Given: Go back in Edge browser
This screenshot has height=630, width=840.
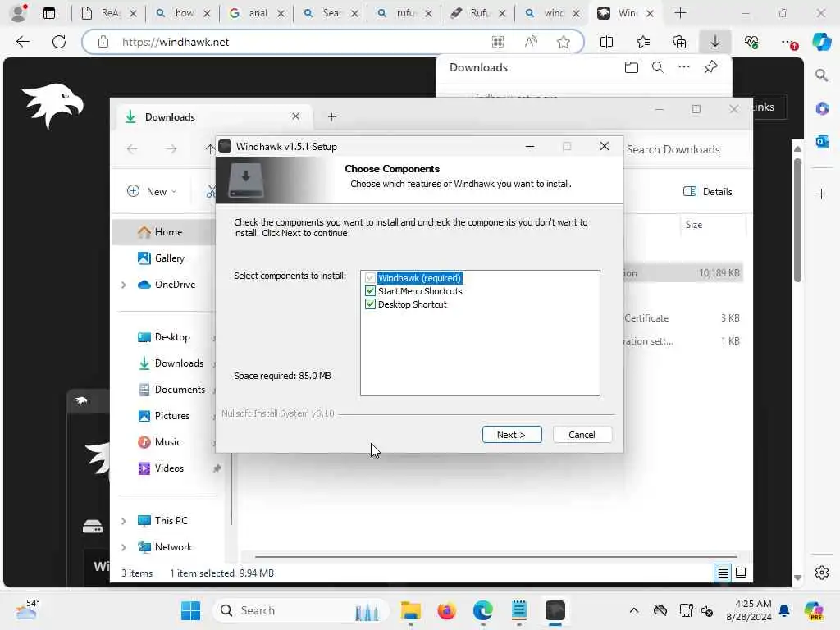Looking at the screenshot, I should coord(22,42).
